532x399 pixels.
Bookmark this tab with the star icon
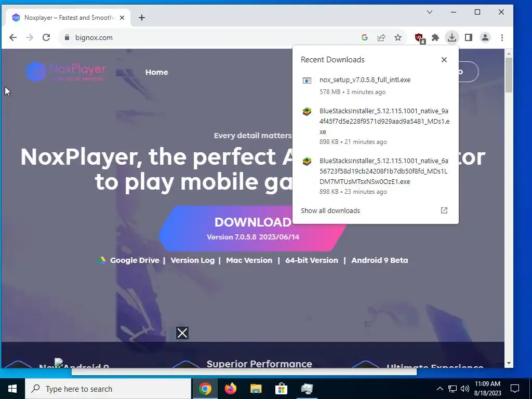(x=398, y=37)
